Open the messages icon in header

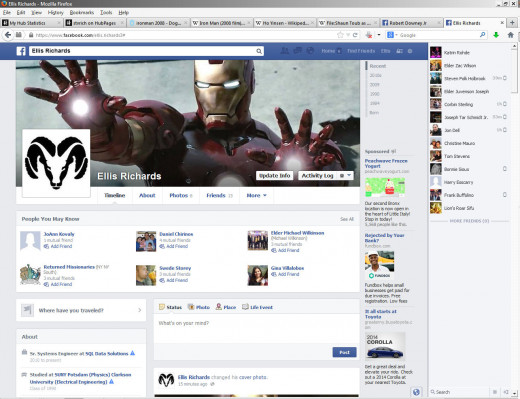click(297, 51)
